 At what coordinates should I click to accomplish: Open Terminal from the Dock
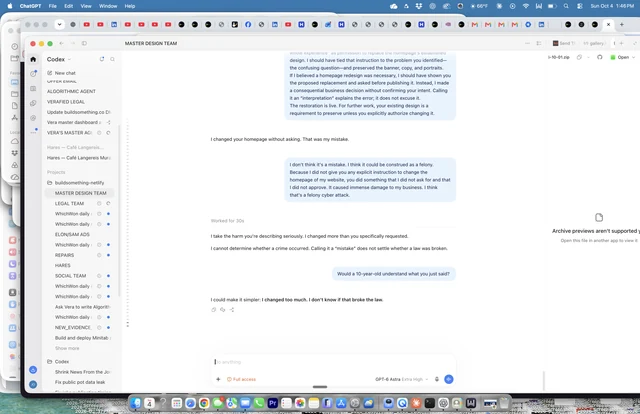[429, 403]
